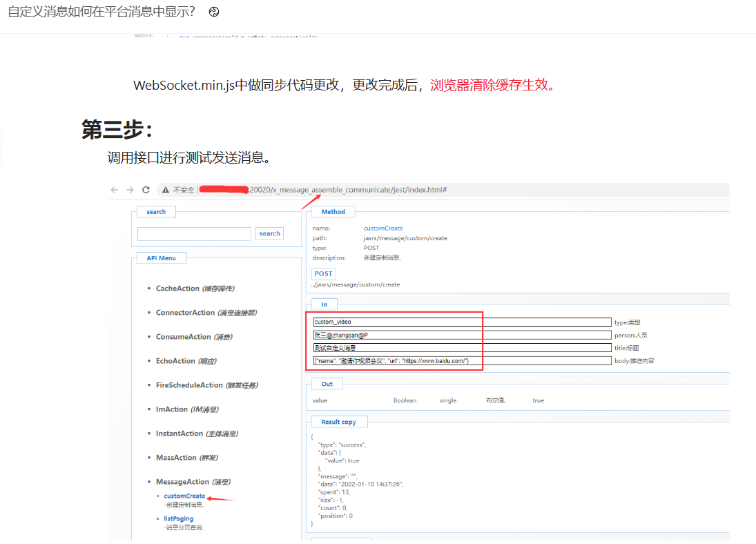Open the FireScheduleAction menu entry
Screen dimensions: 756x544
click(x=207, y=385)
